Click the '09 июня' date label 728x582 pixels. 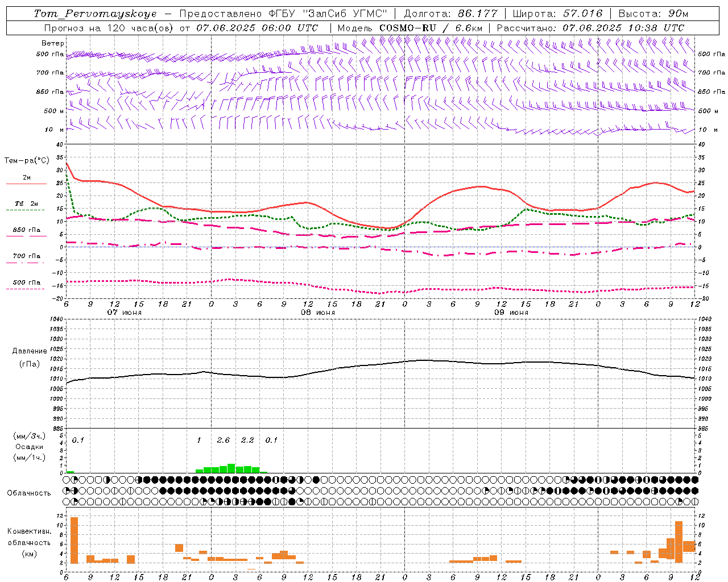pos(511,313)
